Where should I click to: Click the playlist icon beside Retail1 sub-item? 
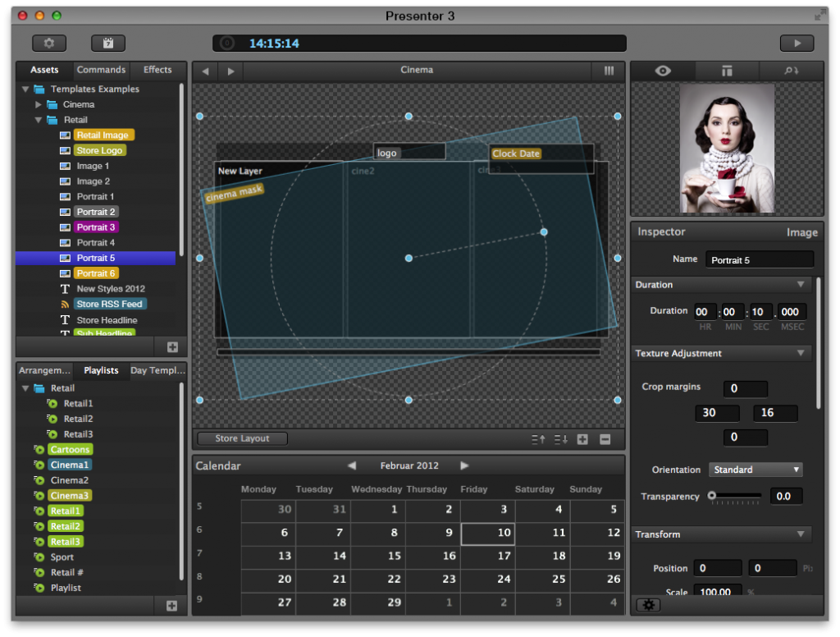[52, 403]
